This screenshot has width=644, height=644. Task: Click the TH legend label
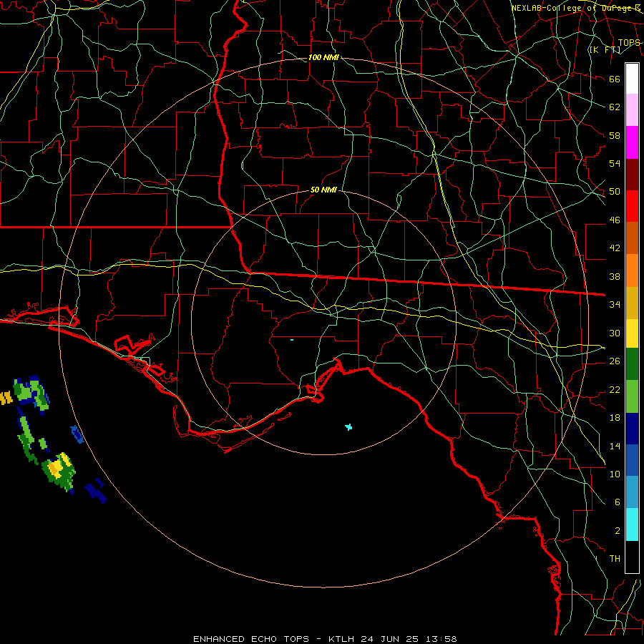point(615,558)
